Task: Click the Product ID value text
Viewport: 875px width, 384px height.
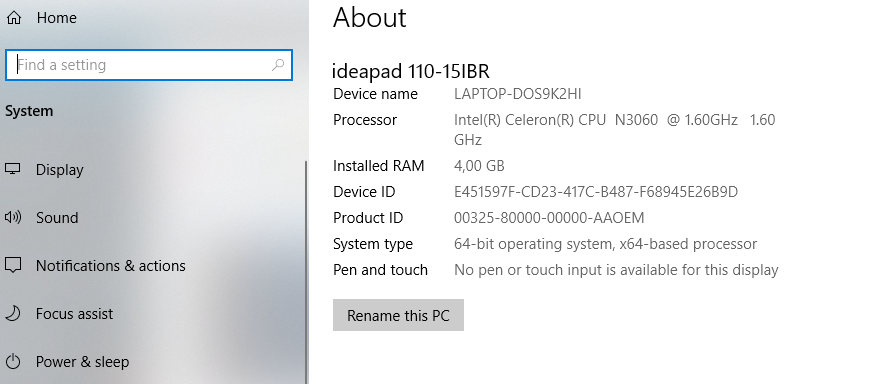Action: click(549, 218)
